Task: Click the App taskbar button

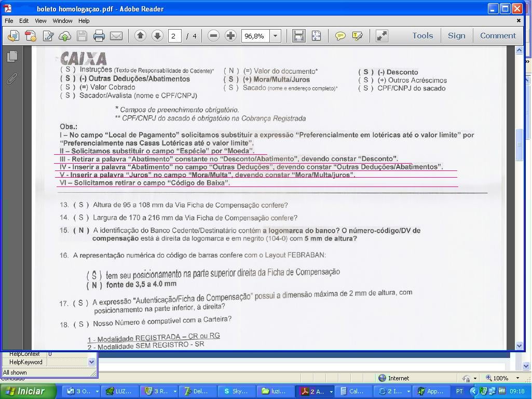Action: click(431, 391)
